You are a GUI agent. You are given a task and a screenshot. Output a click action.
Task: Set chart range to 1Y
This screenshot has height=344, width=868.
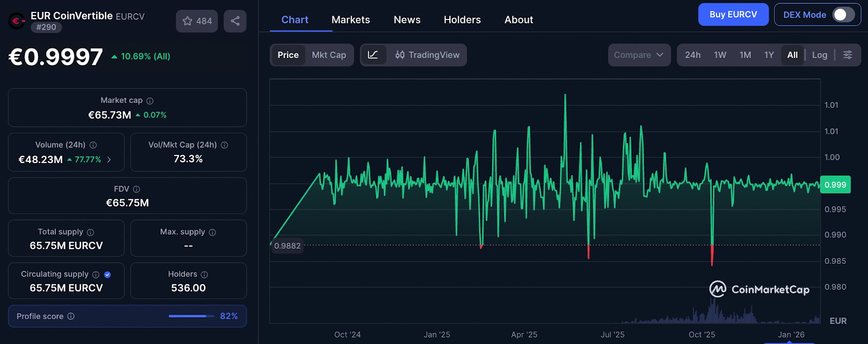point(769,55)
